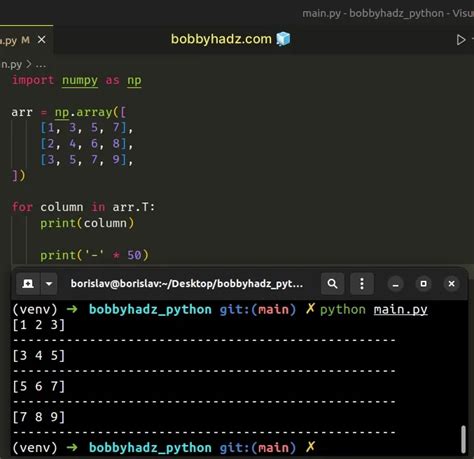Minimize the terminal window
The image size is (474, 459).
pos(396,284)
